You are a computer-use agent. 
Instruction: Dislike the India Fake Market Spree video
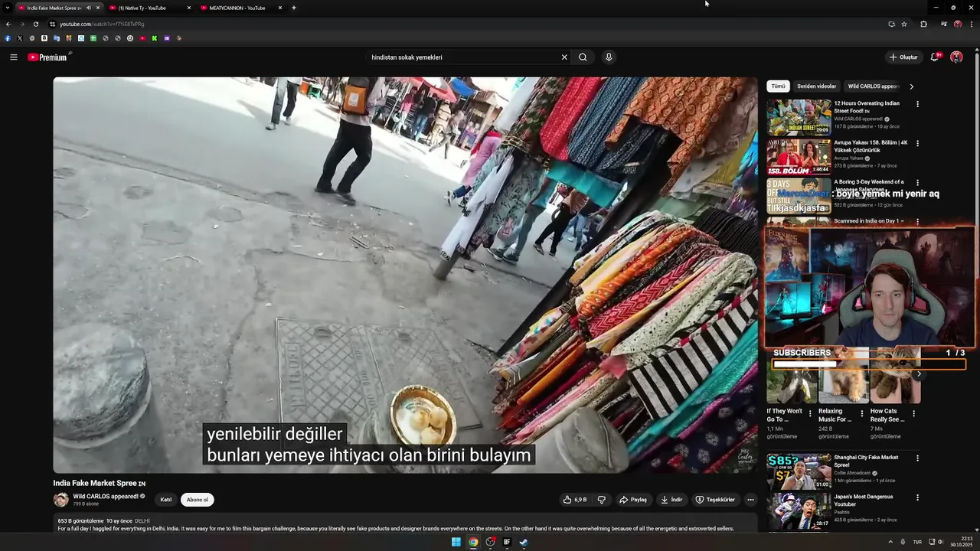(x=602, y=500)
